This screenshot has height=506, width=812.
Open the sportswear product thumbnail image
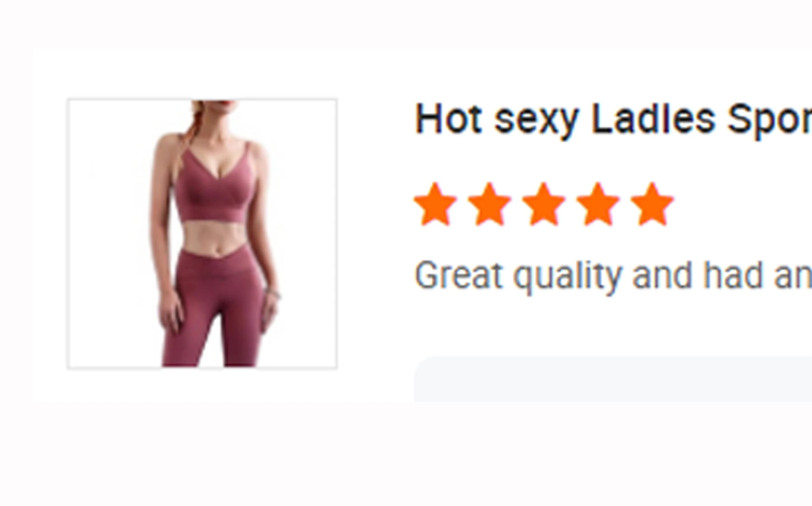pos(202,233)
